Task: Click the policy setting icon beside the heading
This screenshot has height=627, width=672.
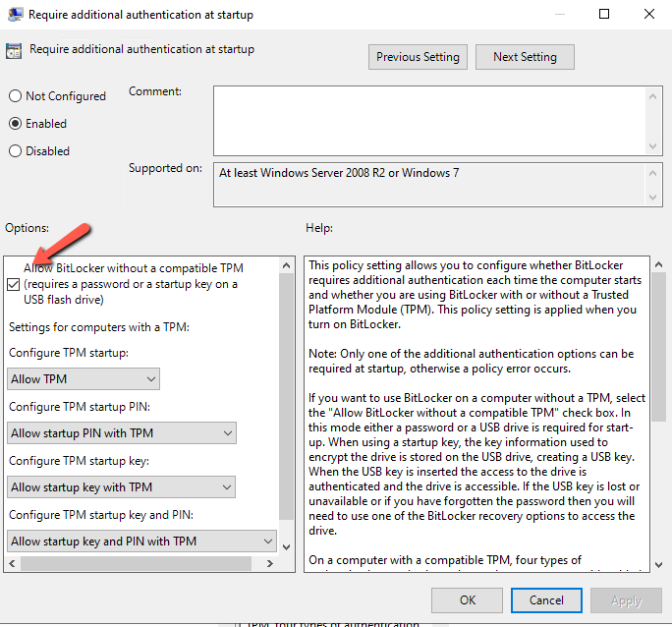Action: [x=14, y=50]
